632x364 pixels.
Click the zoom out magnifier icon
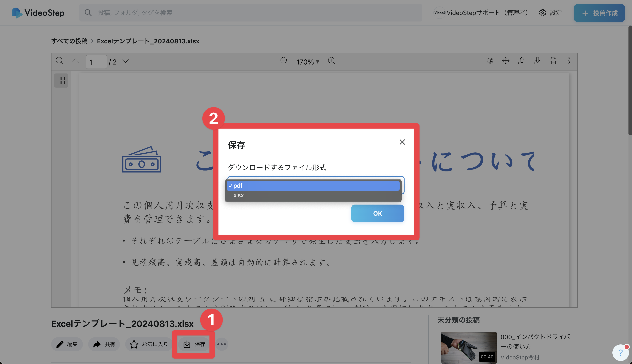(284, 61)
